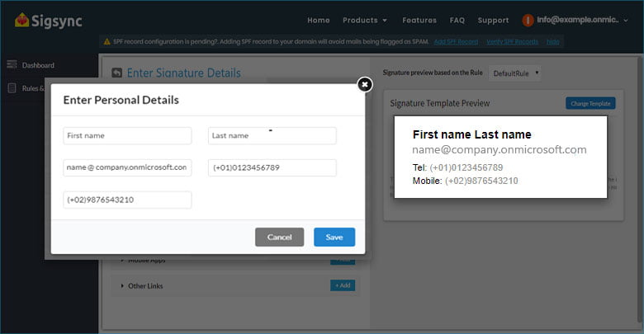The width and height of the screenshot is (644, 334).
Task: Open the DefaultRule rule selector
Action: click(515, 73)
